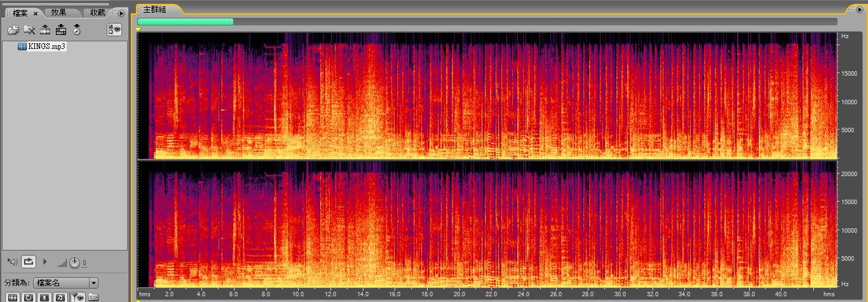Toggle show video files filter button
This screenshot has width=868, height=302.
coord(44,297)
